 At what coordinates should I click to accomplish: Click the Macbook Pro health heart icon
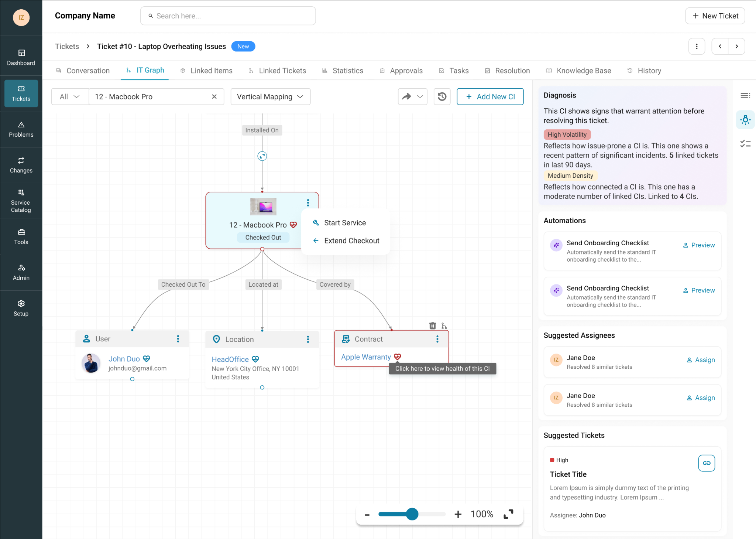pyautogui.click(x=293, y=225)
